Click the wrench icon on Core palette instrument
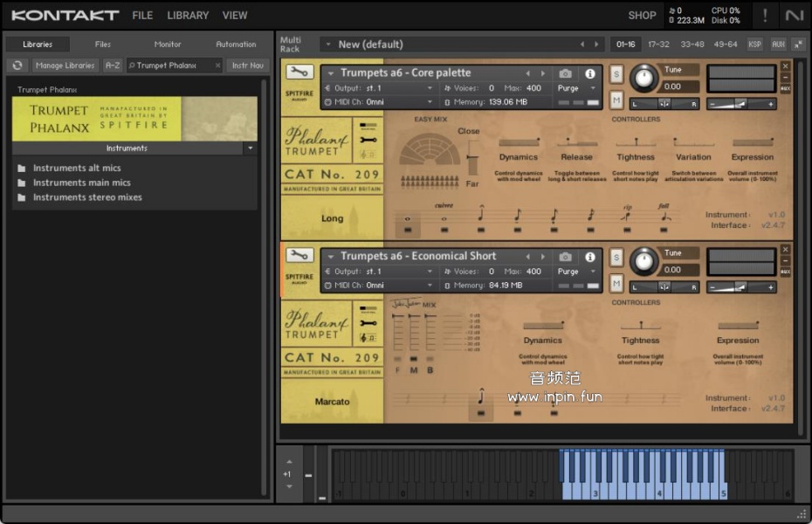Viewport: 812px width, 524px height. pyautogui.click(x=299, y=72)
